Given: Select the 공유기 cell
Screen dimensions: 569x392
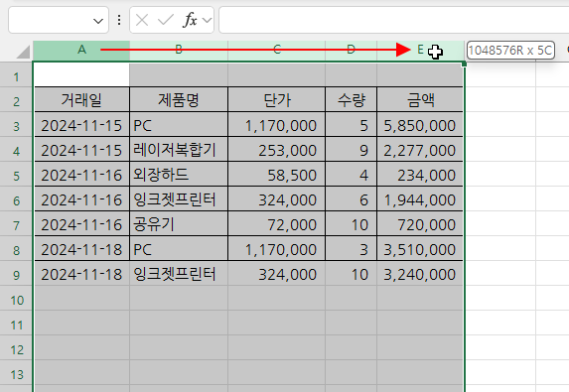Looking at the screenshot, I should (179, 224).
